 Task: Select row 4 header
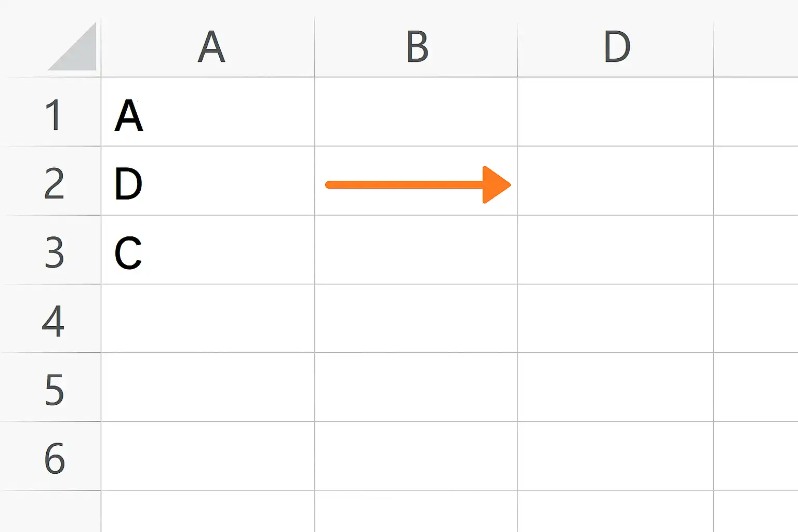coord(52,318)
